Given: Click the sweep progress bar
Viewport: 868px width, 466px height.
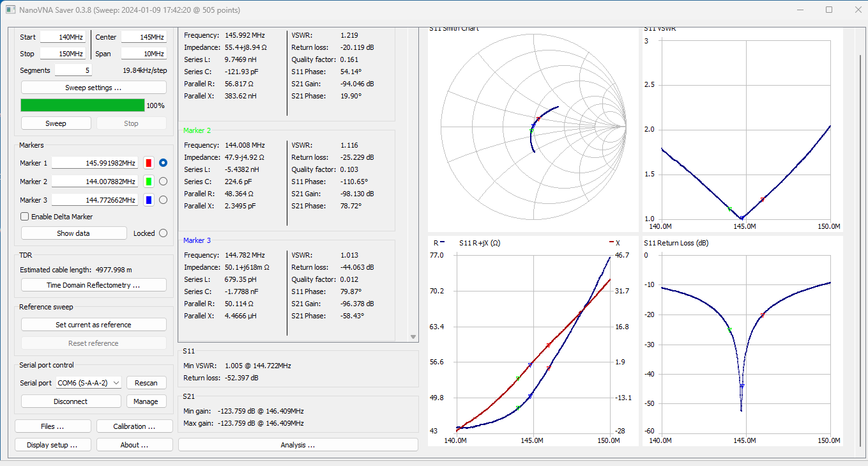Looking at the screenshot, I should coord(83,105).
